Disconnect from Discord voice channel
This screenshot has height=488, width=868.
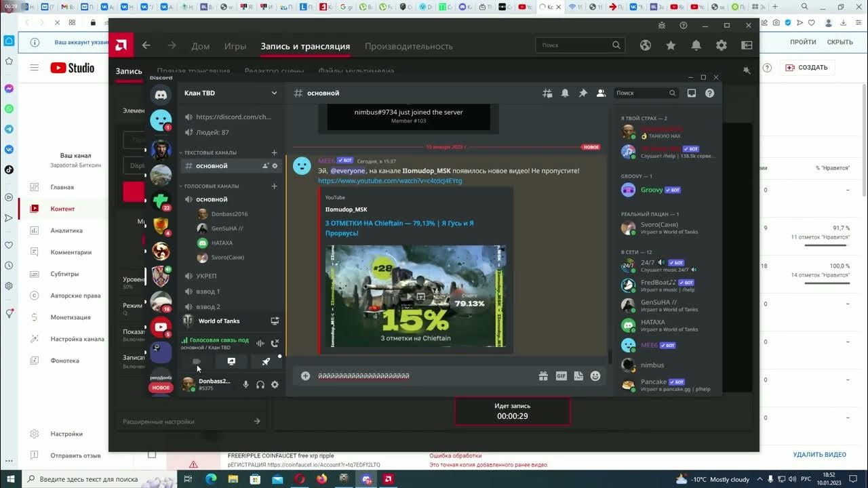(x=275, y=343)
